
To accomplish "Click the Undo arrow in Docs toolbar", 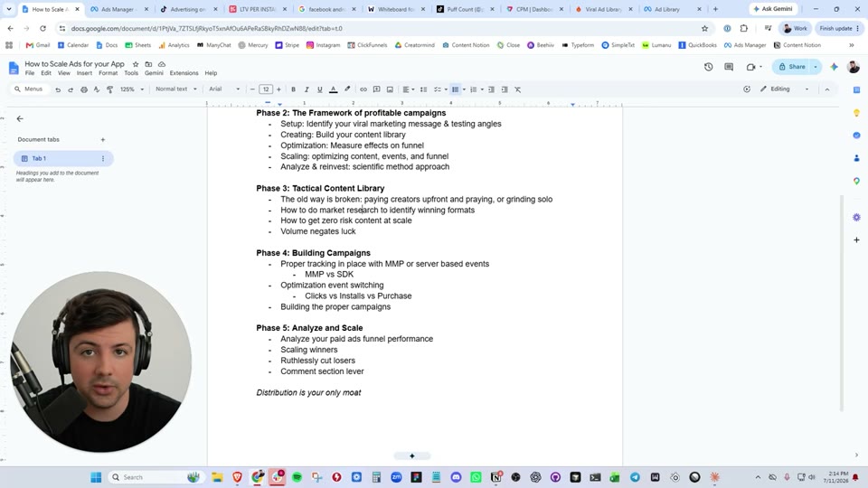I will (x=58, y=89).
